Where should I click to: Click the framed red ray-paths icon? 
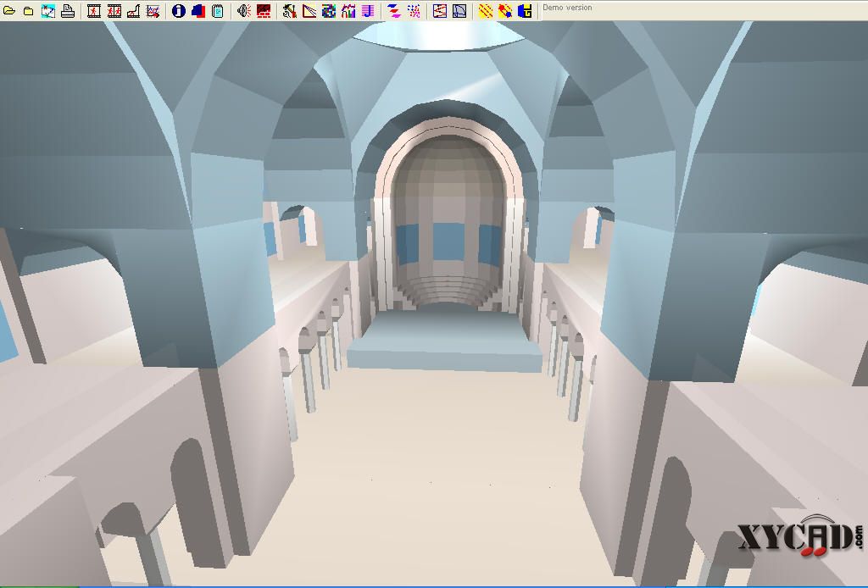point(440,10)
